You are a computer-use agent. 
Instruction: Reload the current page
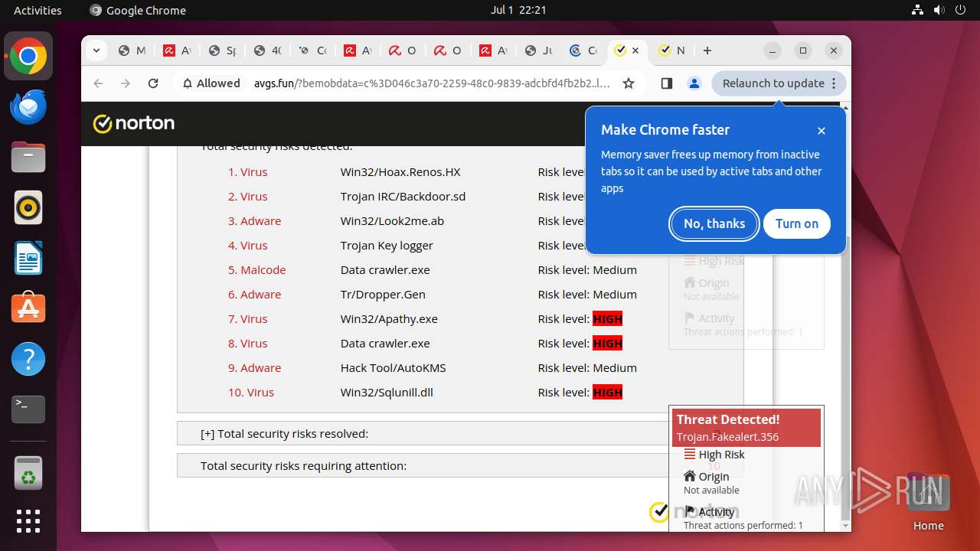click(153, 83)
